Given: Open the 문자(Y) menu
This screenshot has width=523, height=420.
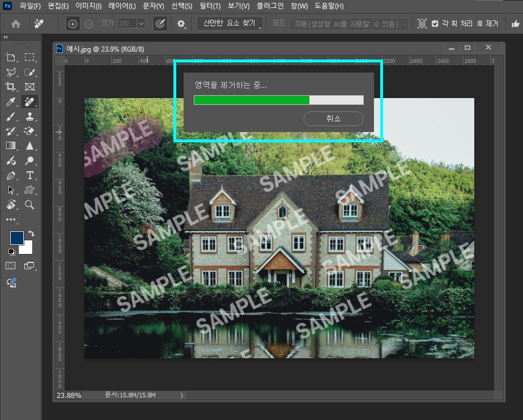Looking at the screenshot, I should (154, 6).
